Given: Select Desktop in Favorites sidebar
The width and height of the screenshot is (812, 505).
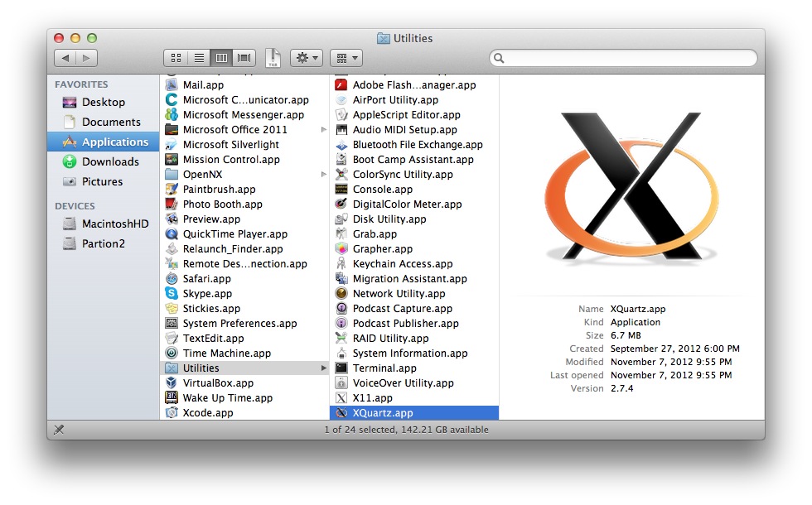Looking at the screenshot, I should pyautogui.click(x=103, y=103).
